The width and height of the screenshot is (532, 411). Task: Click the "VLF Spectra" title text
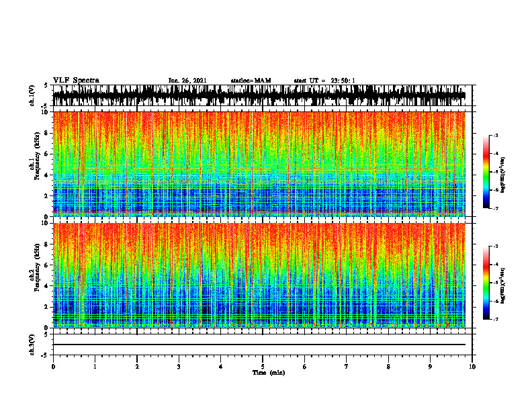coord(76,80)
